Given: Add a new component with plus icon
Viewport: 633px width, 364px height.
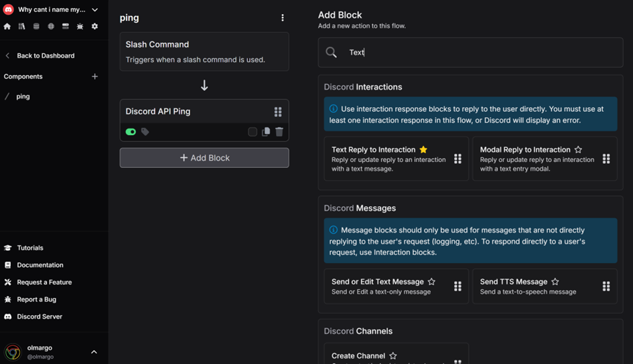Looking at the screenshot, I should 95,76.
